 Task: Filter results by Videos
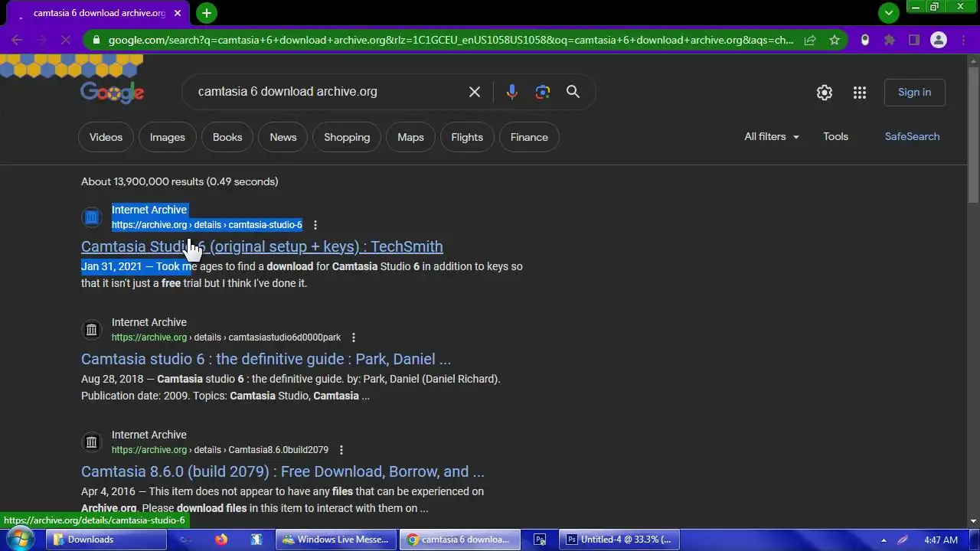[x=106, y=137]
